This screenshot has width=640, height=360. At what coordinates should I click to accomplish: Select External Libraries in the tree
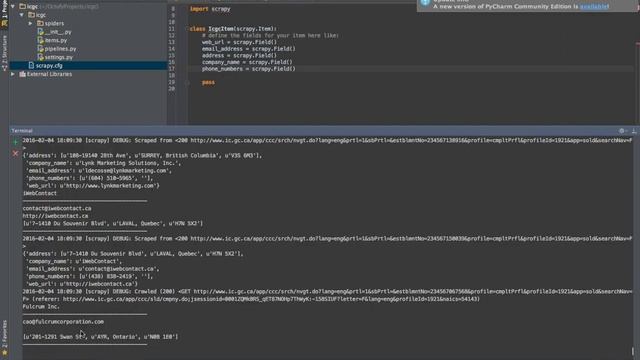pyautogui.click(x=49, y=74)
